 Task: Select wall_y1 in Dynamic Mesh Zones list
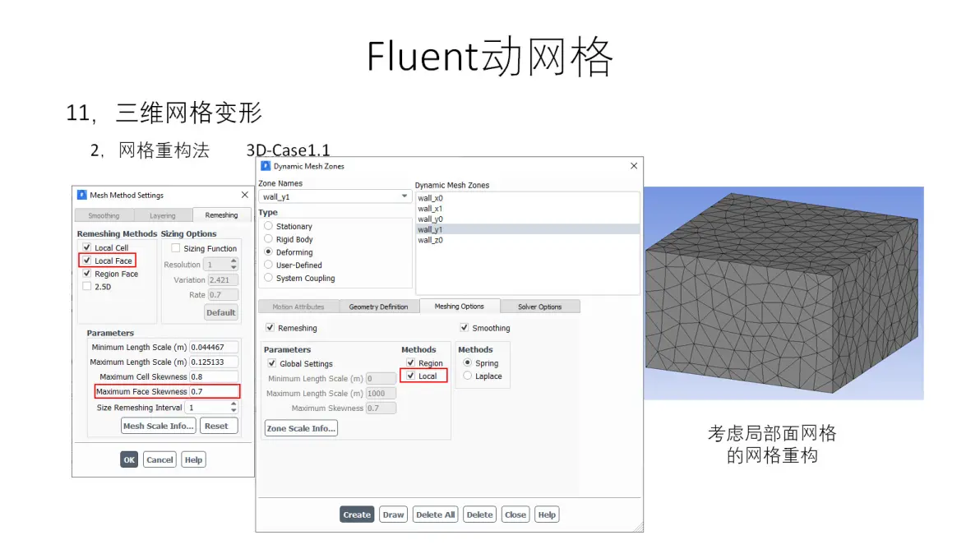pos(528,229)
